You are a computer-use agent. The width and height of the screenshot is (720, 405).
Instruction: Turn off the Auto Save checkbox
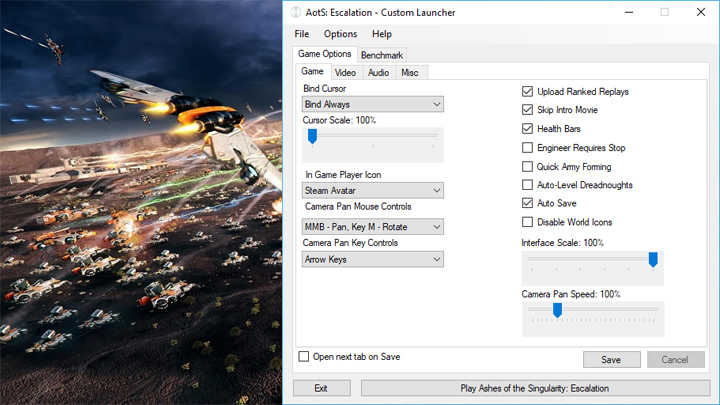coord(527,203)
